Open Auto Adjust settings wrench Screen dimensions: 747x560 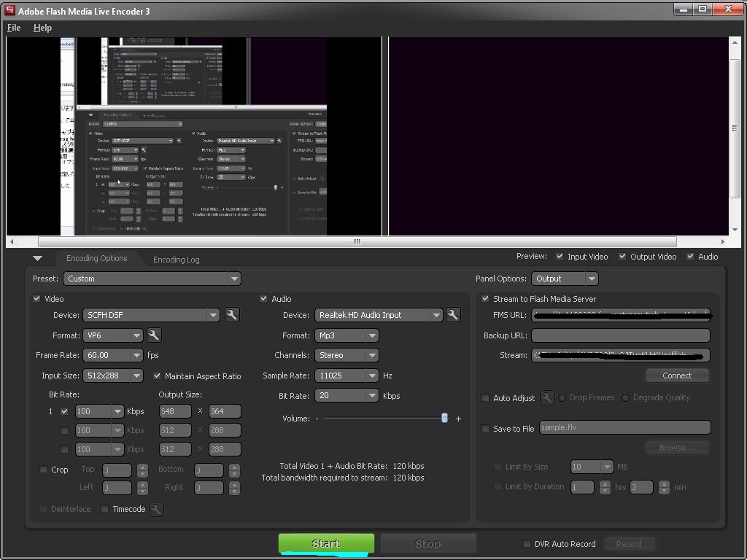(x=547, y=397)
